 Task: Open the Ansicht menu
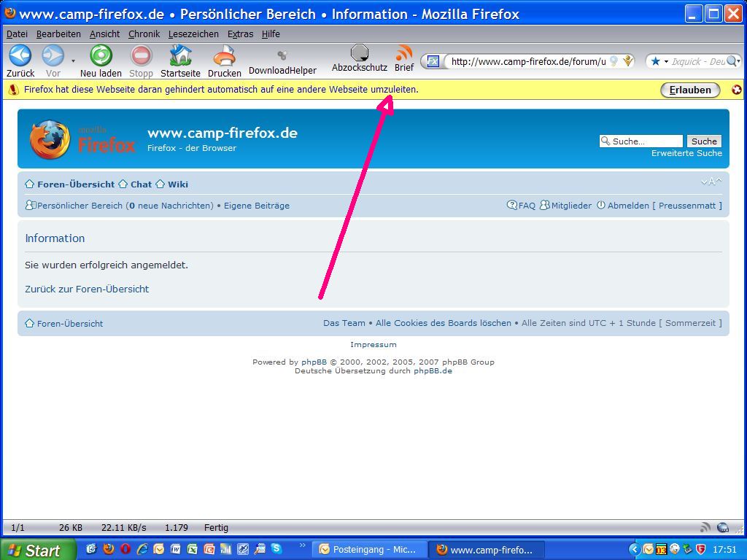[105, 34]
